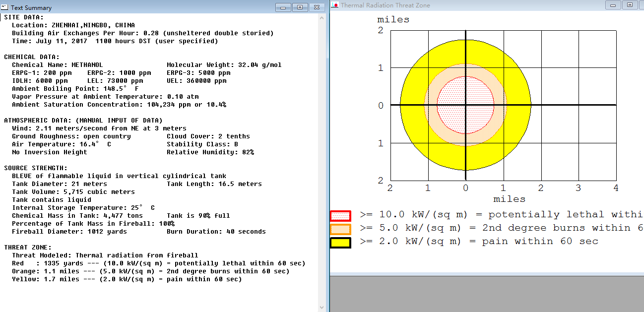This screenshot has width=644, height=312.
Task: Click 'Stability Class: B' text
Action: coord(202,144)
